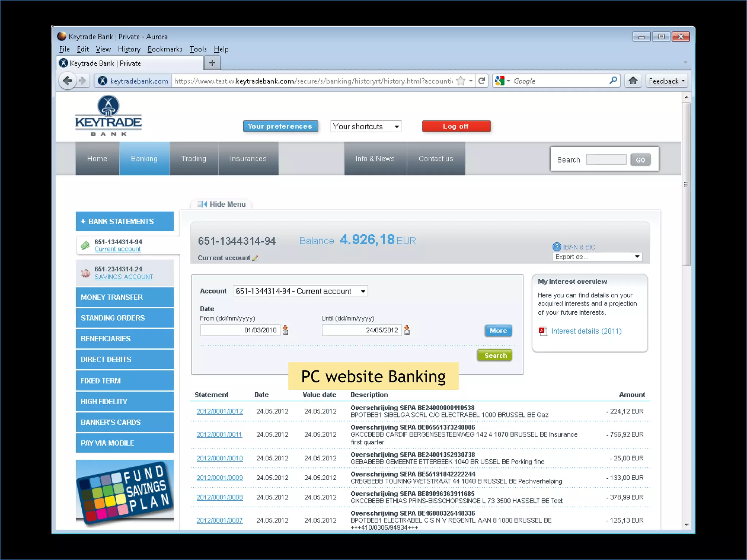Open the Until date calendar picker icon

coord(407,330)
